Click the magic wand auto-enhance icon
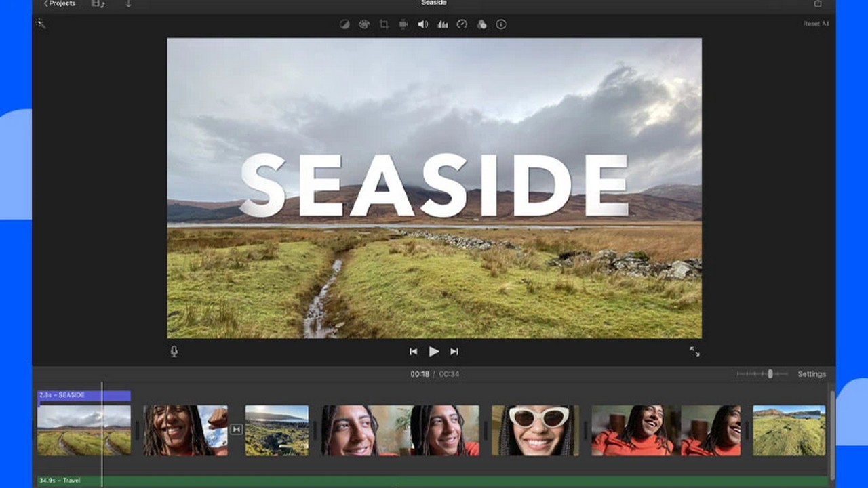Viewport: 868px width, 488px height. click(41, 24)
